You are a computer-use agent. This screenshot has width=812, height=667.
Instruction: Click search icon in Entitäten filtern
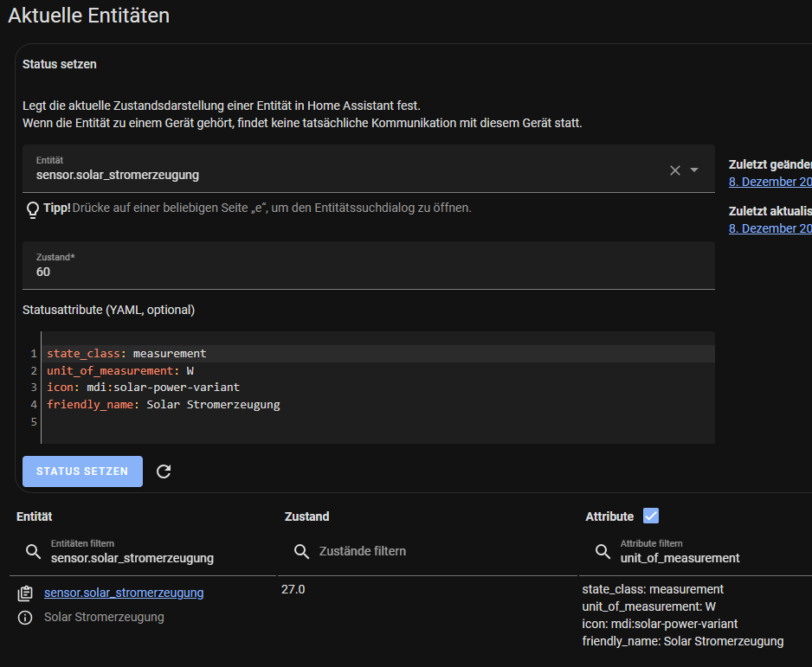point(33,551)
